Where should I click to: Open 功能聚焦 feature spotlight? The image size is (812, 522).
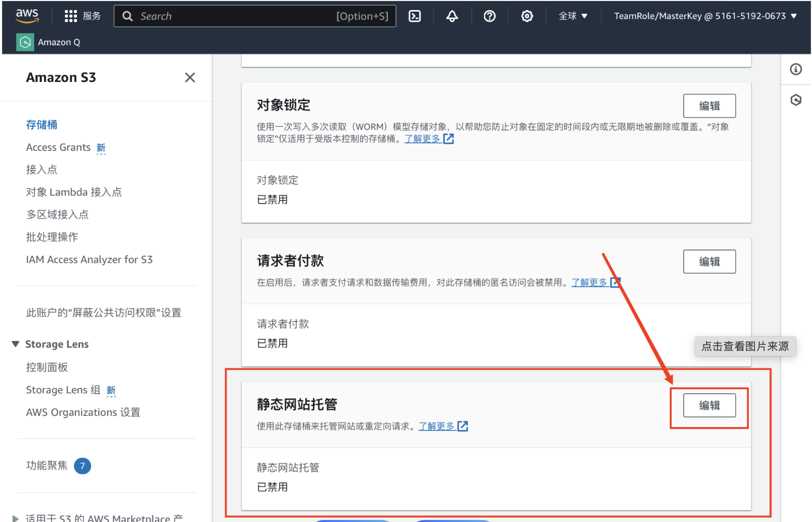pos(47,466)
